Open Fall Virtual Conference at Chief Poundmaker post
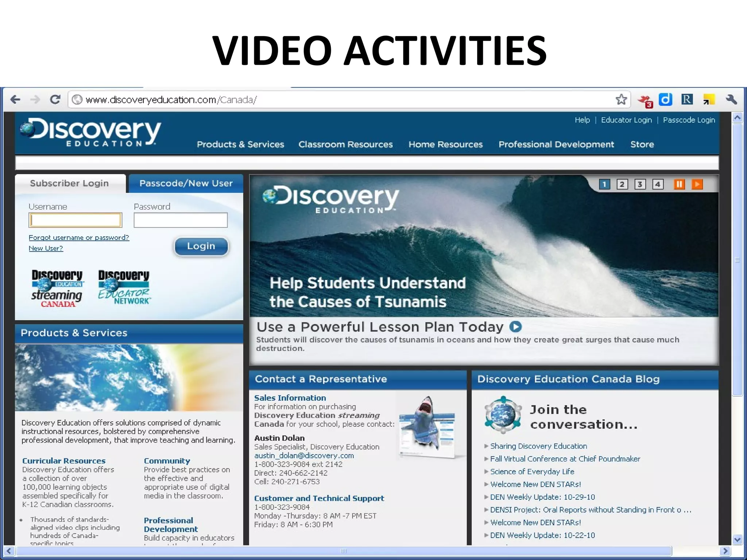Image resolution: width=747 pixels, height=560 pixels. 565,459
